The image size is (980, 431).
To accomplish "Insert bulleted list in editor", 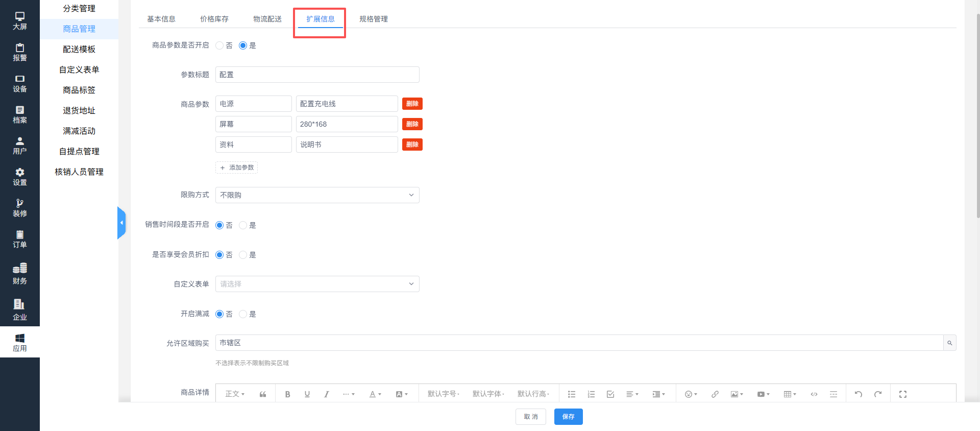I will (x=572, y=394).
